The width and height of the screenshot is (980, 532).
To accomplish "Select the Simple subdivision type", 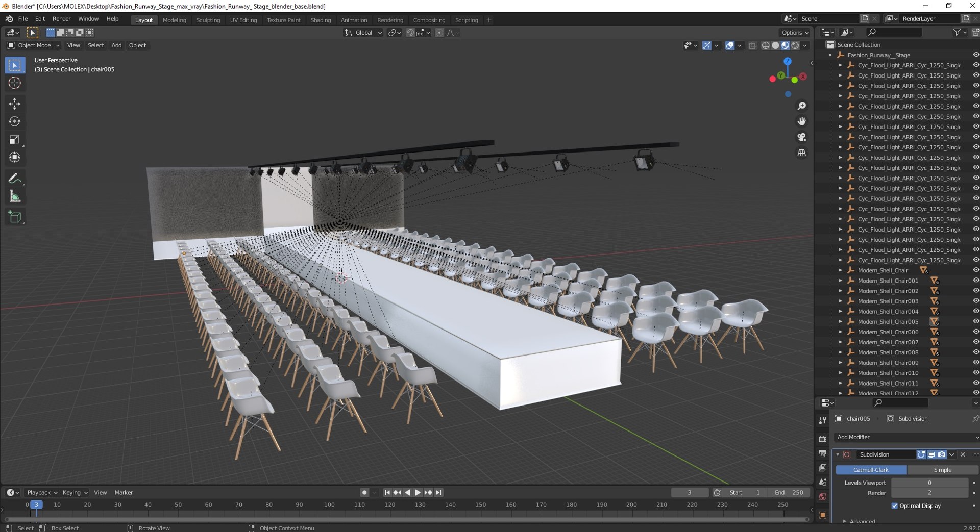I will [x=942, y=470].
